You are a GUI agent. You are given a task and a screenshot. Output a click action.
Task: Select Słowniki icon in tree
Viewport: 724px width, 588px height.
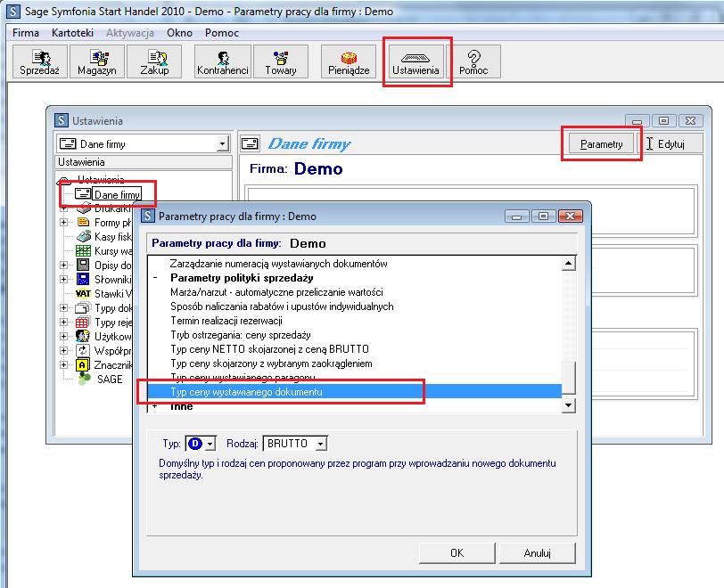[x=83, y=279]
